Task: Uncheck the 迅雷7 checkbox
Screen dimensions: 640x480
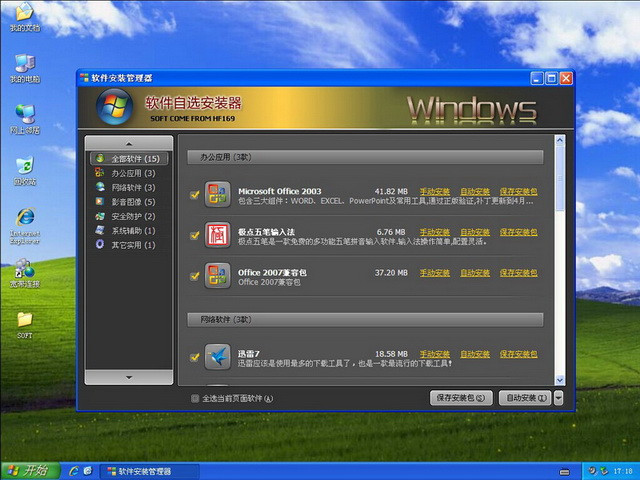Action: [195, 357]
